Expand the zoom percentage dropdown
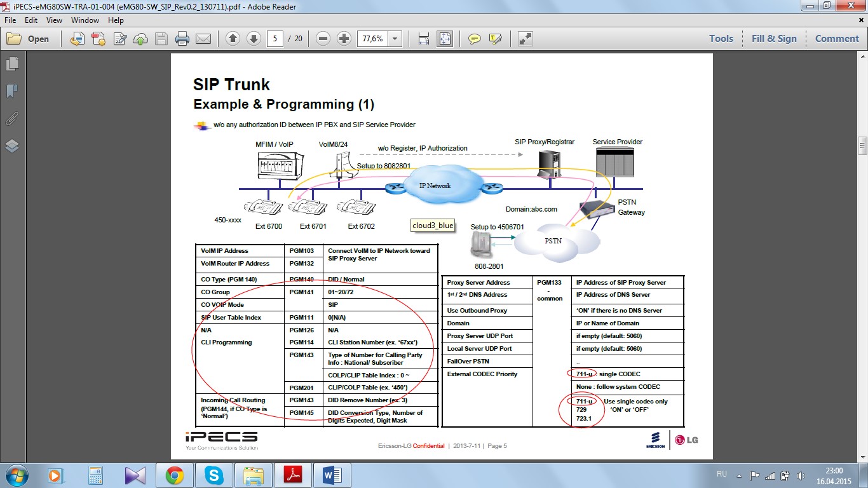 (x=395, y=39)
